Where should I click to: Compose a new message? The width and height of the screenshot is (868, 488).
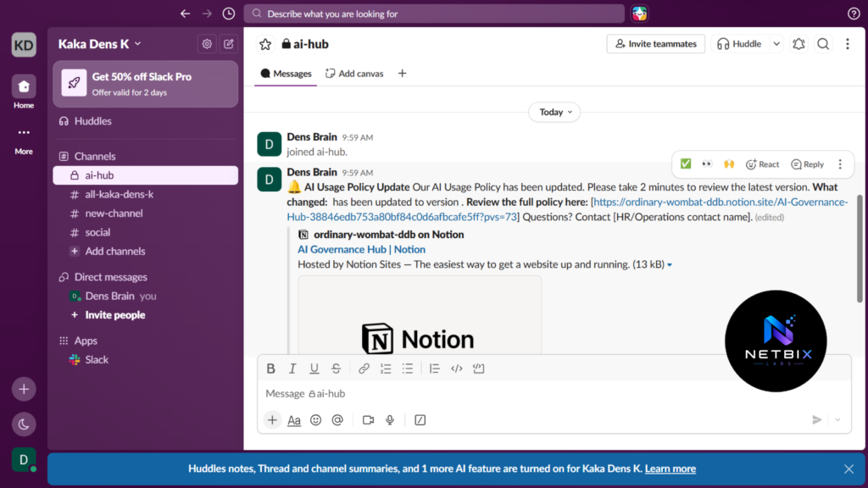click(x=229, y=44)
